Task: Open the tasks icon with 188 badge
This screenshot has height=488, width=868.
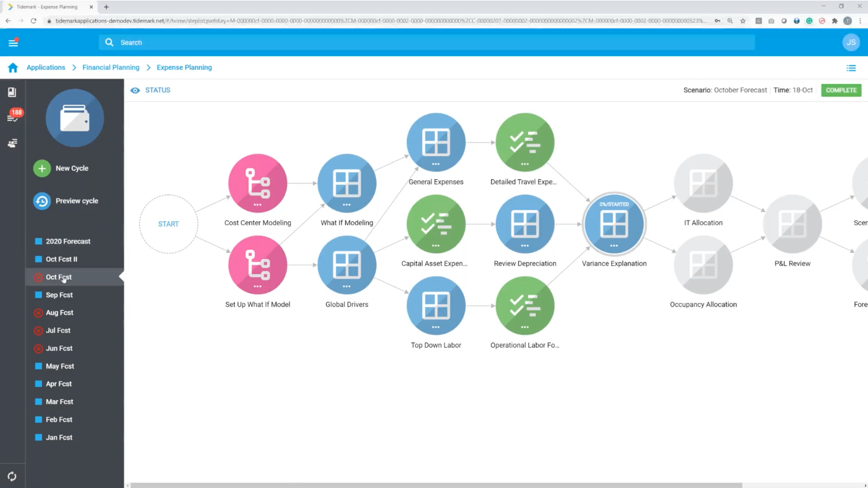Action: coord(12,117)
